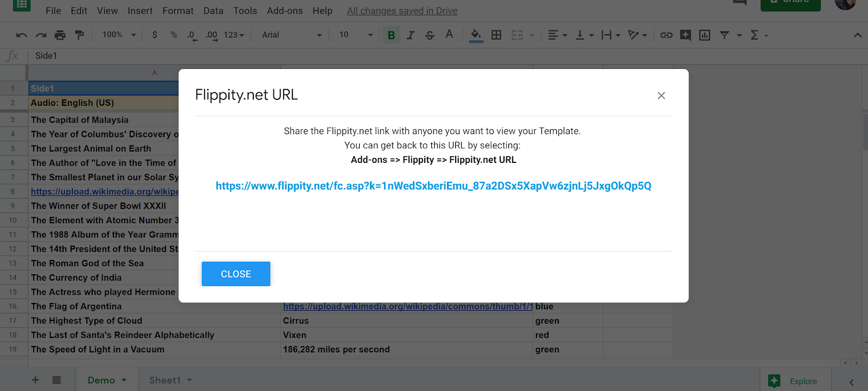Open the Insert menu
Screen dimensions: 868x391
coord(140,11)
